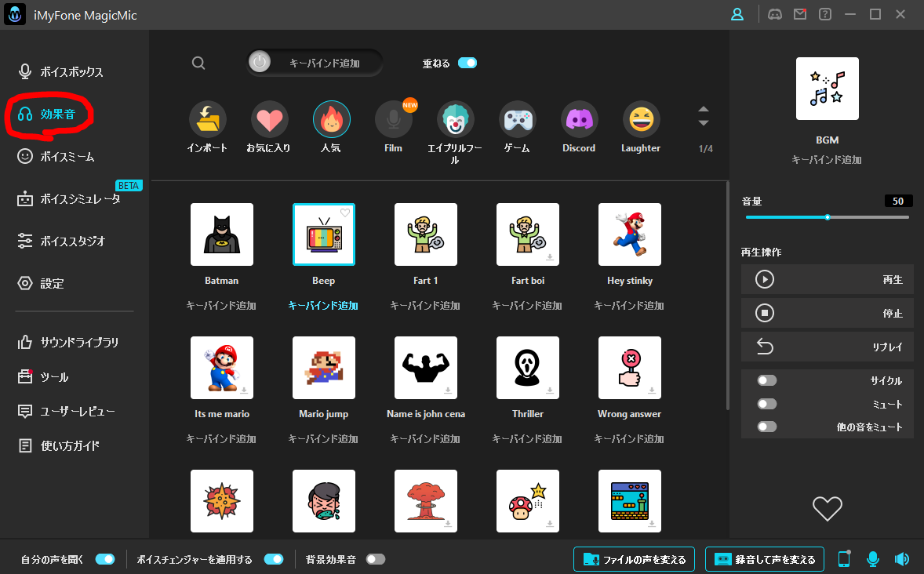Select 効果音 in the sidebar
Screen dimensions: 924x574
47,114
